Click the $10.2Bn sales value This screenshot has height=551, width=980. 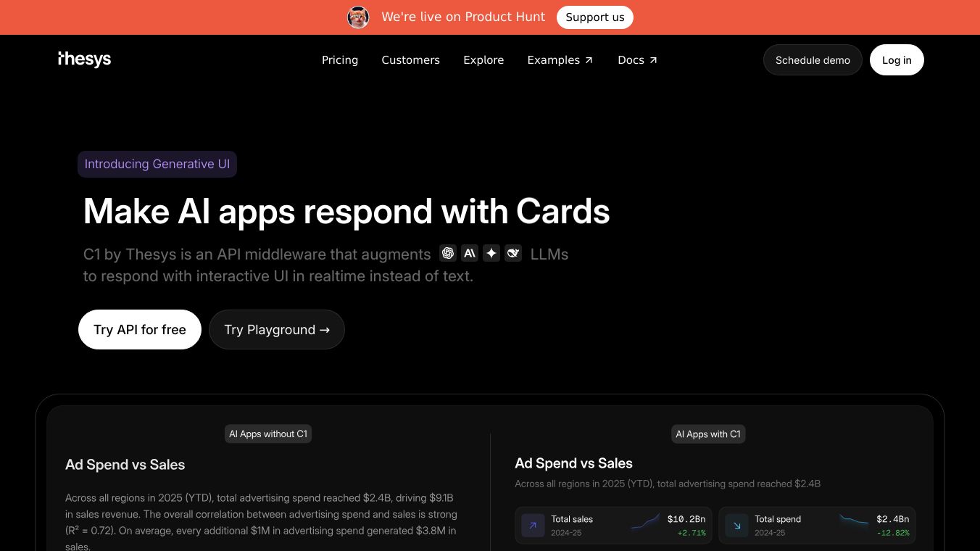point(686,519)
